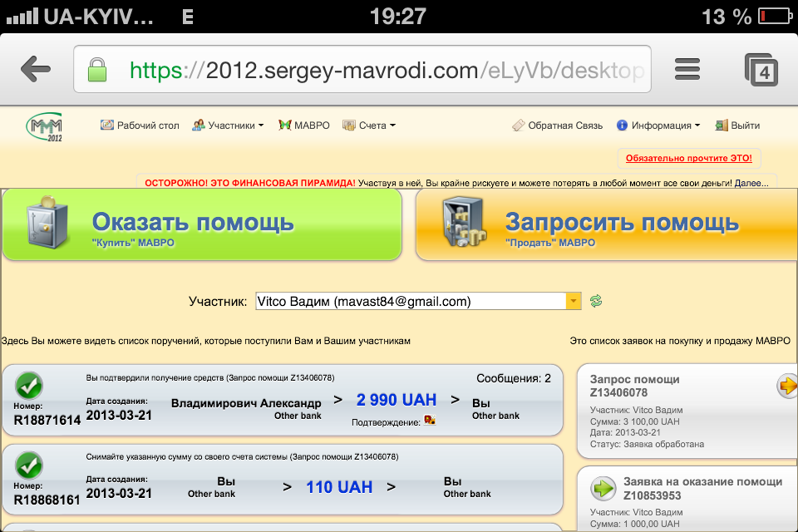
Task: Click the safe icon on Оказать помощь
Action: coord(47,223)
